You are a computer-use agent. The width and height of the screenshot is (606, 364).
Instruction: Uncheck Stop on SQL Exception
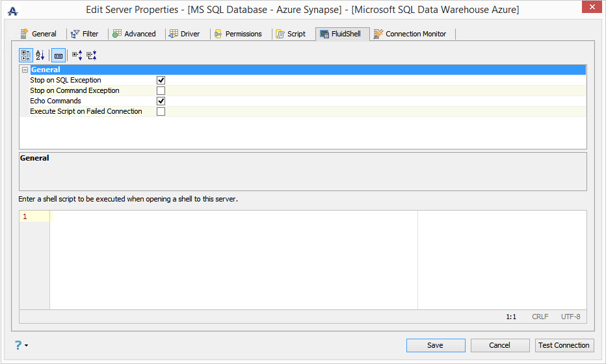161,80
